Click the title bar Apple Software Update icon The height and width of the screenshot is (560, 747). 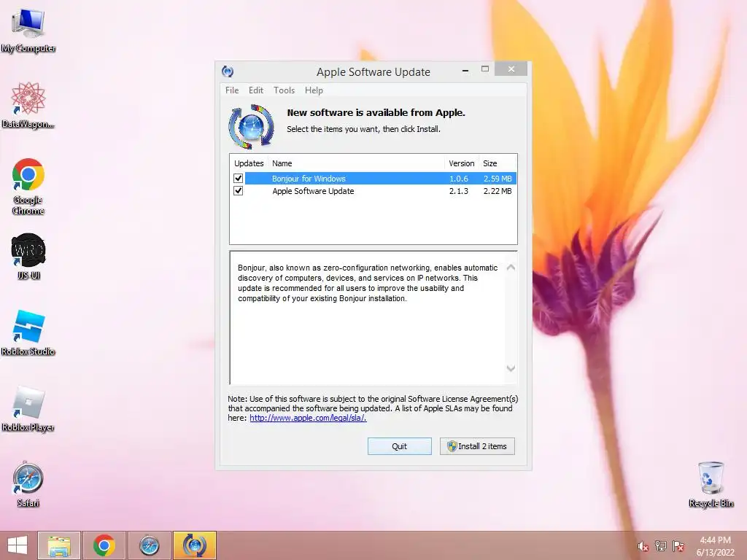228,71
